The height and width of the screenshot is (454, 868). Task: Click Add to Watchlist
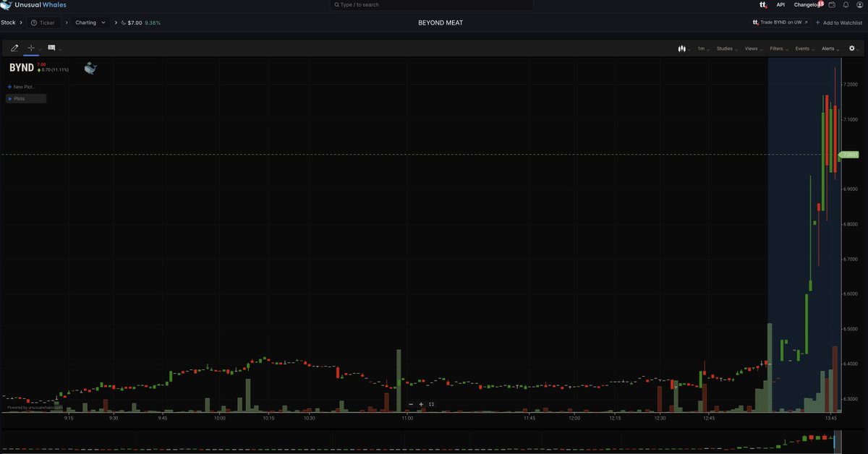point(839,22)
